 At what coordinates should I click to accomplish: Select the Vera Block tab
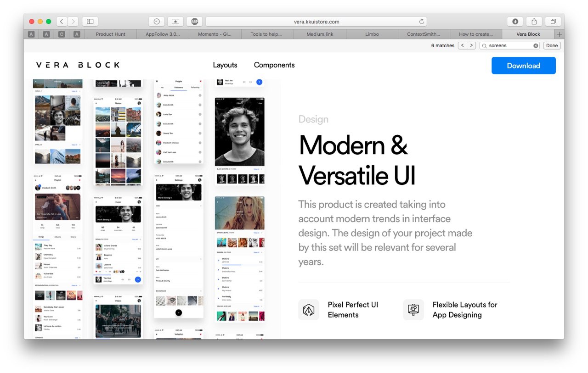[528, 34]
